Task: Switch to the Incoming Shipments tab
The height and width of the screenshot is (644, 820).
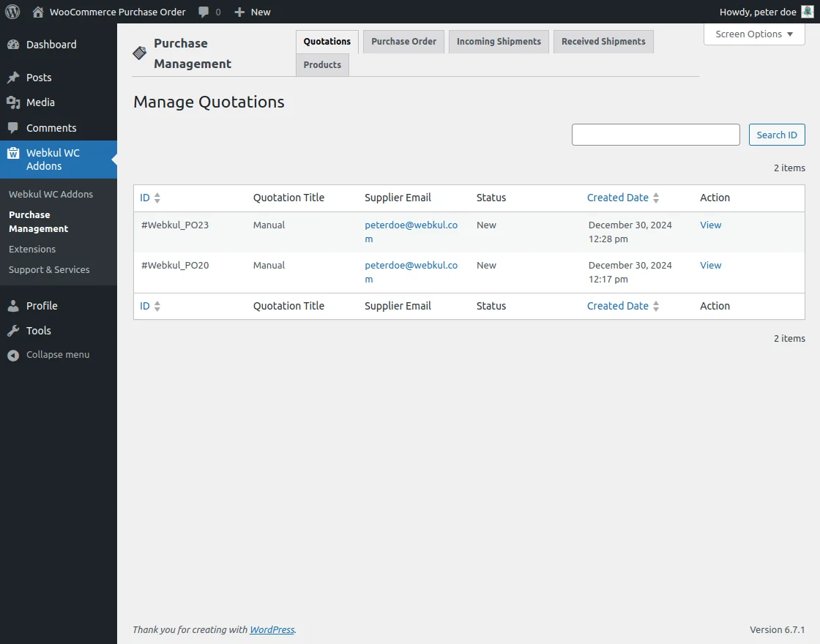Action: (x=499, y=42)
